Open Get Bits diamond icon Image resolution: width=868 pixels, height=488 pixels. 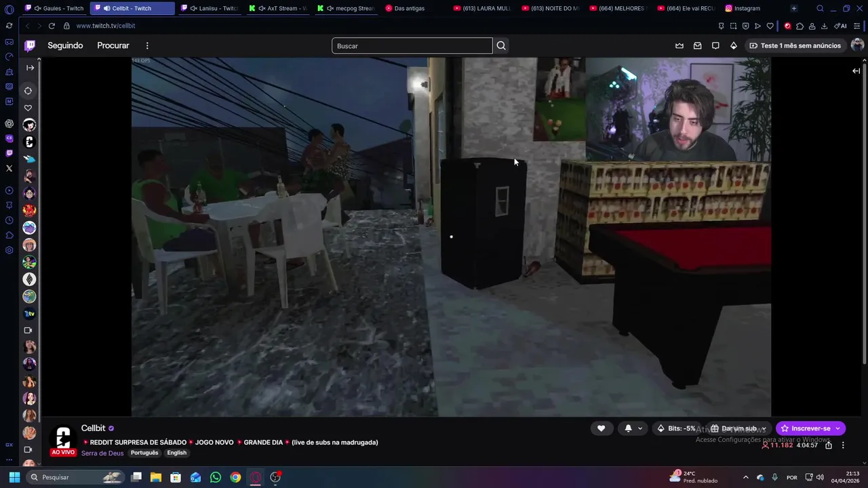(733, 45)
